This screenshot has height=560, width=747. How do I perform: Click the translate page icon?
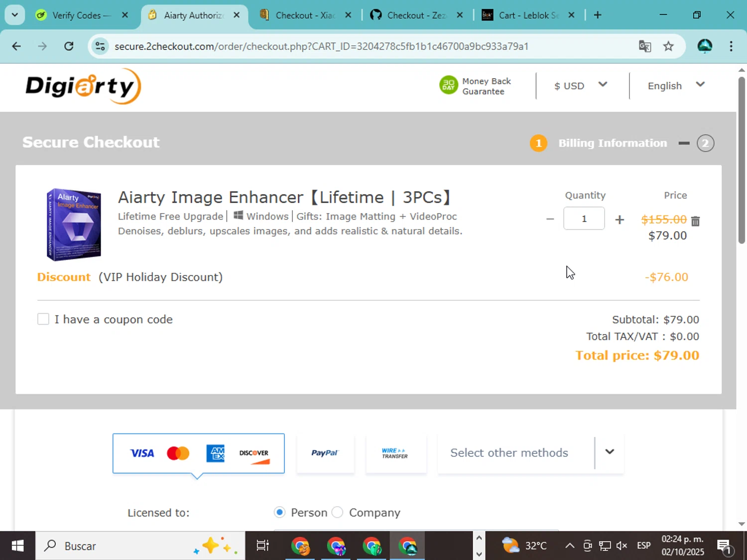tap(645, 46)
